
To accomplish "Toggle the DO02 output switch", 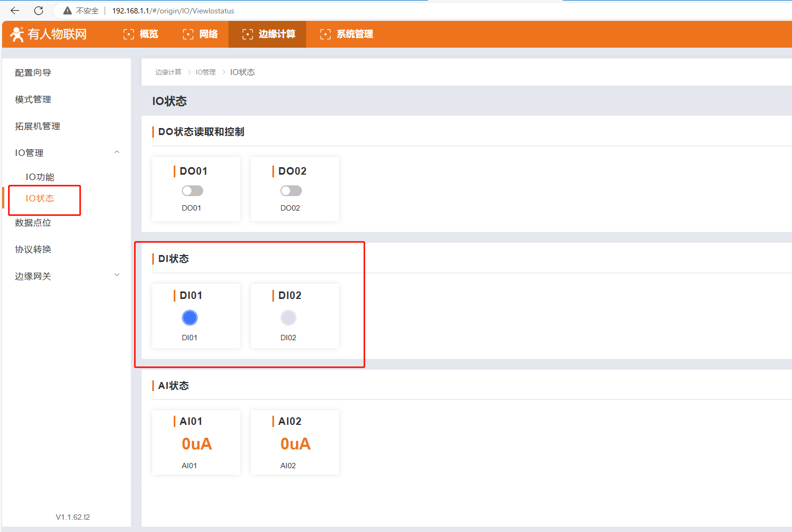I will pos(291,191).
